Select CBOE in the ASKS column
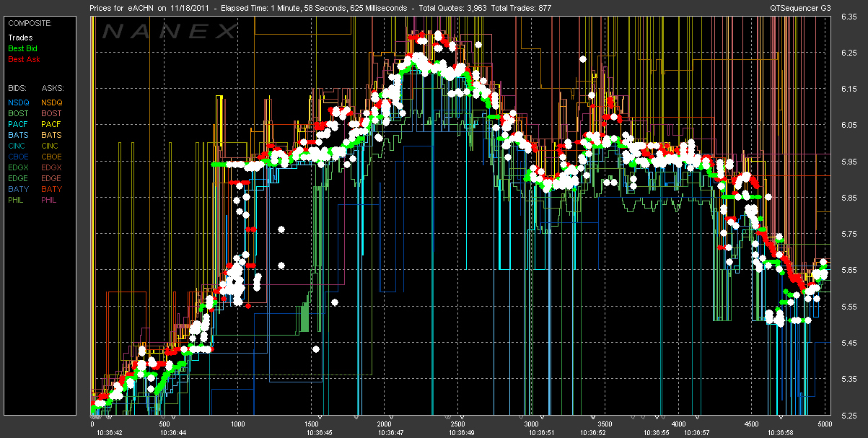The width and height of the screenshot is (868, 438). (52, 157)
